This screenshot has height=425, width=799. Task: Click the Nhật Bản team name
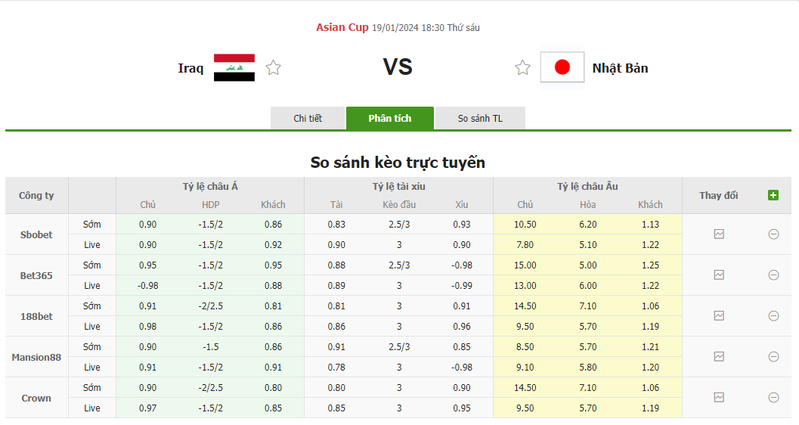(620, 68)
